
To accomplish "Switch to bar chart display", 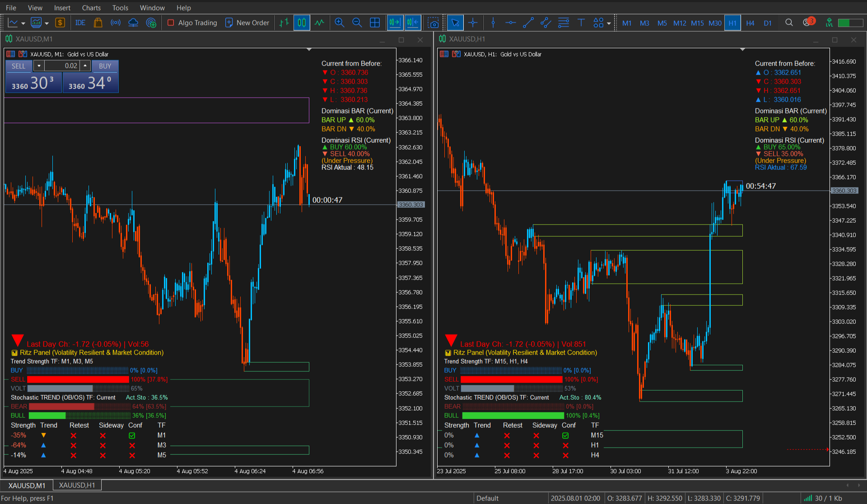I will pos(284,23).
